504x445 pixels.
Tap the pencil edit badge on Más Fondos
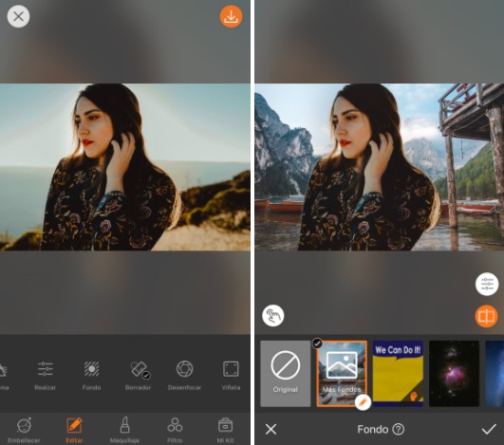pos(363,402)
